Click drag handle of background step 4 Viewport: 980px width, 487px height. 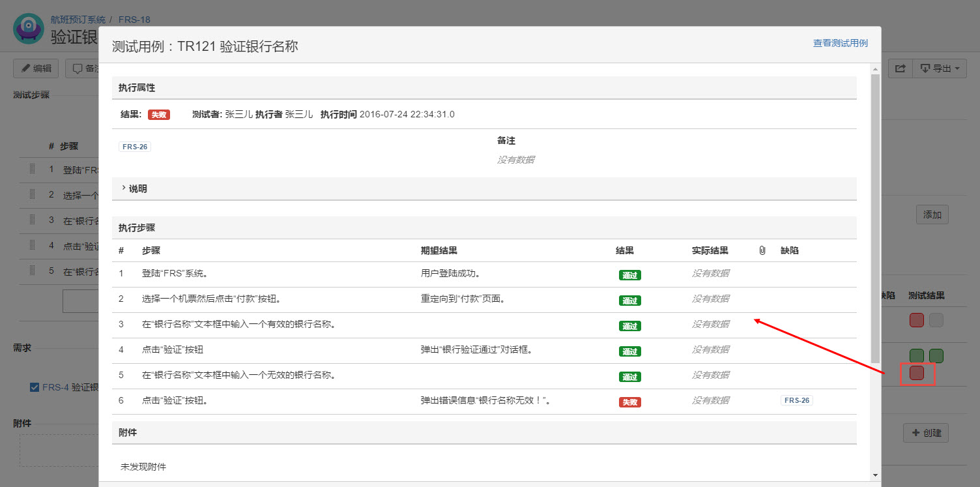[32, 245]
